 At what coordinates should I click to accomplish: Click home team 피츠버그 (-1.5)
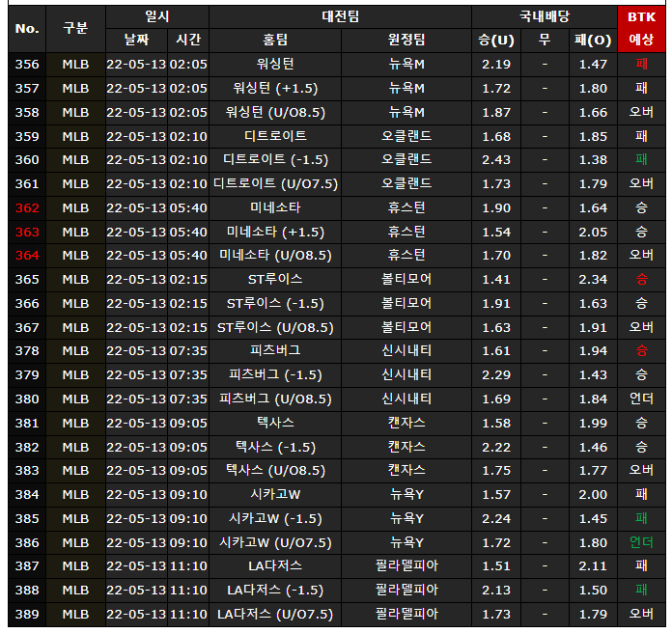click(x=275, y=375)
